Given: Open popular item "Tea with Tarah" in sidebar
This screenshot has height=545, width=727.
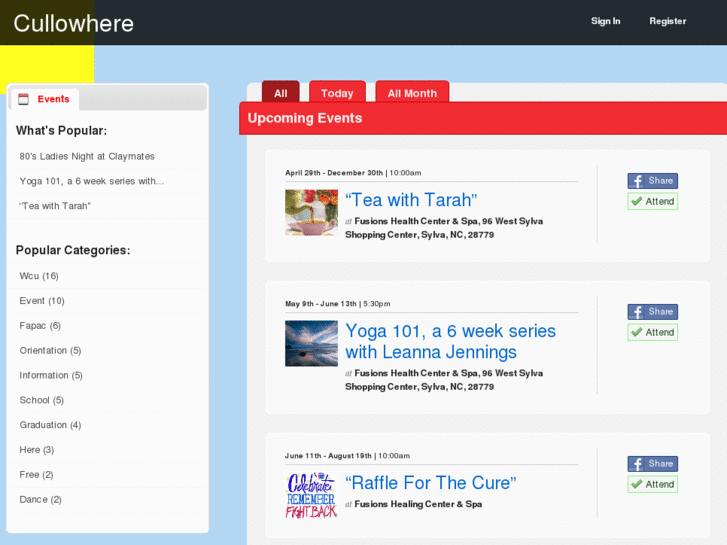Looking at the screenshot, I should click(55, 206).
